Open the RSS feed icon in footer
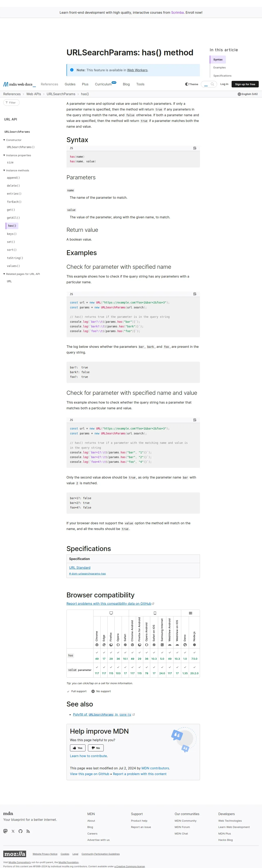The image size is (262, 868). (28, 831)
